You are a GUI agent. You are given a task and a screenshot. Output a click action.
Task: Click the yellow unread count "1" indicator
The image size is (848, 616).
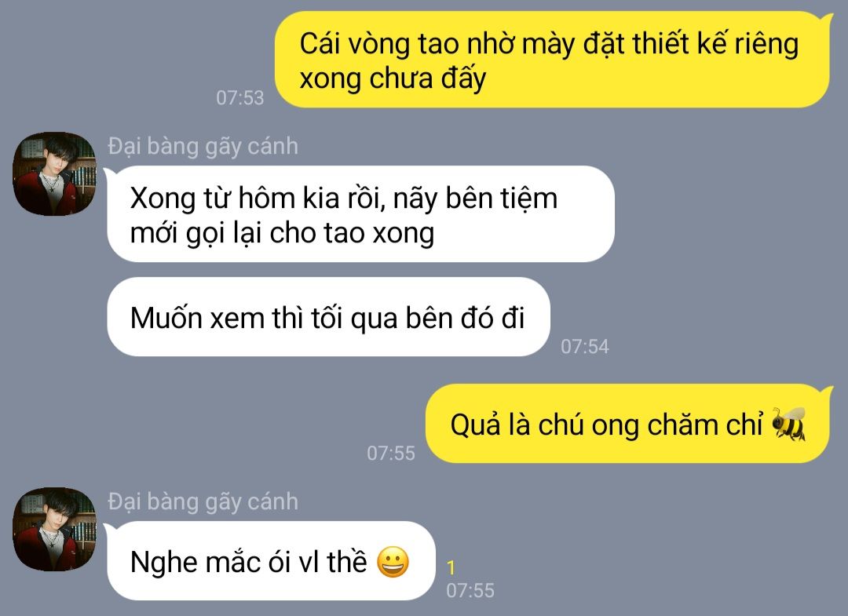tap(451, 568)
